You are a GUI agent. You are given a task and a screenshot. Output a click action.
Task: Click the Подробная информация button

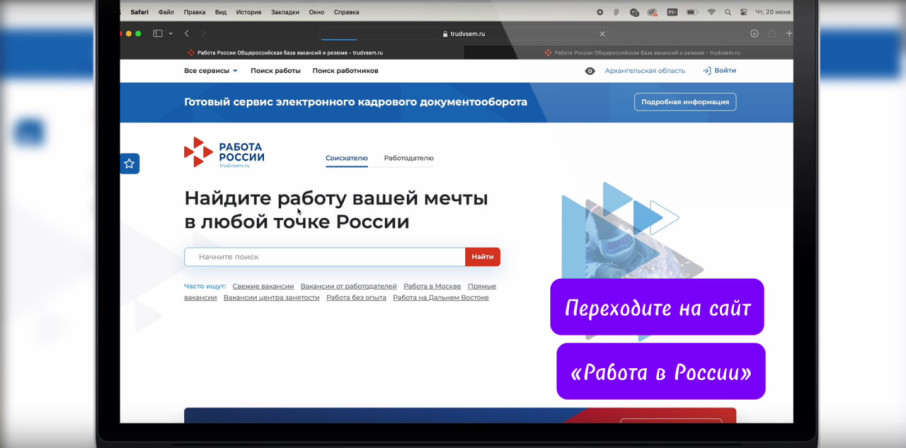point(685,102)
